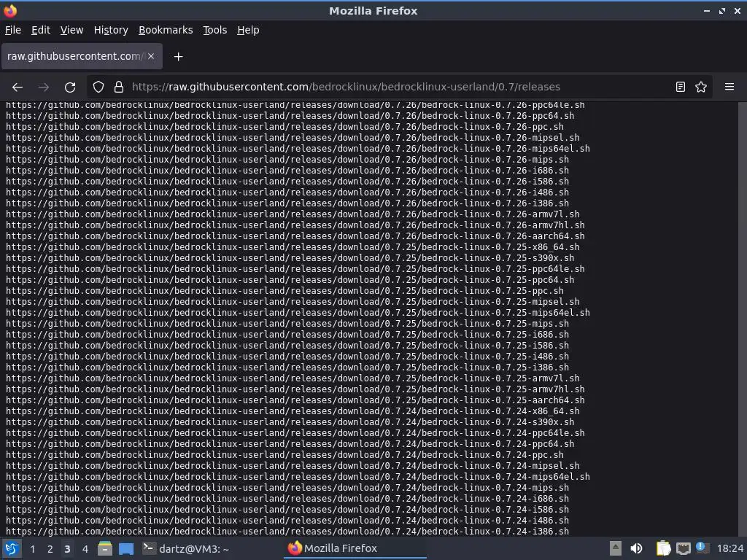Open a new tab with plus button

click(x=178, y=57)
